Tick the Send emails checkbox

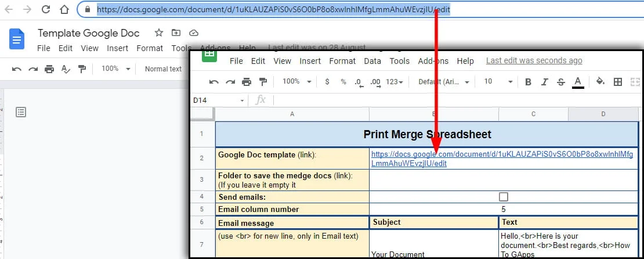[x=504, y=197]
